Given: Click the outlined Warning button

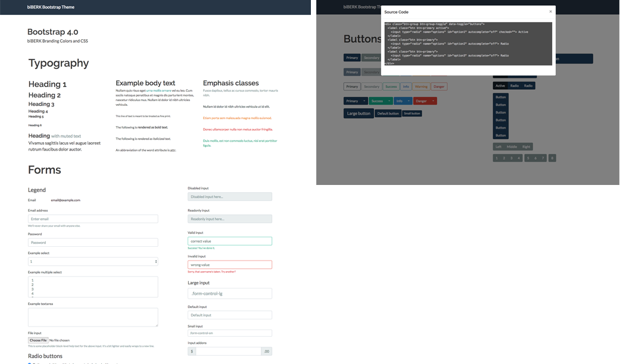Looking at the screenshot, I should [421, 87].
